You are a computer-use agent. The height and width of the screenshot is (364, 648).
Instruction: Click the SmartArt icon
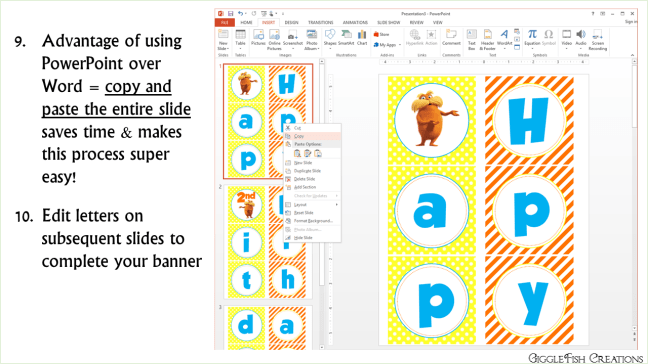[x=346, y=35]
